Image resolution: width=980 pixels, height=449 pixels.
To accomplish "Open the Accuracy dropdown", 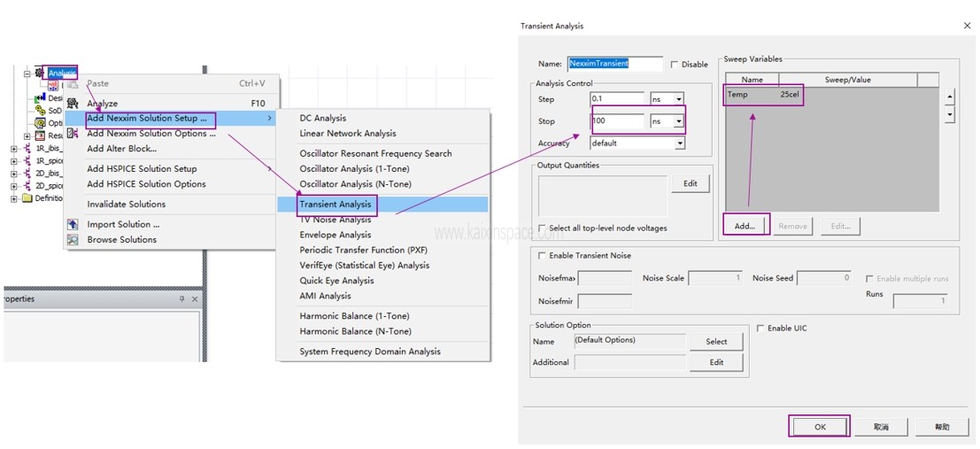I will point(679,143).
